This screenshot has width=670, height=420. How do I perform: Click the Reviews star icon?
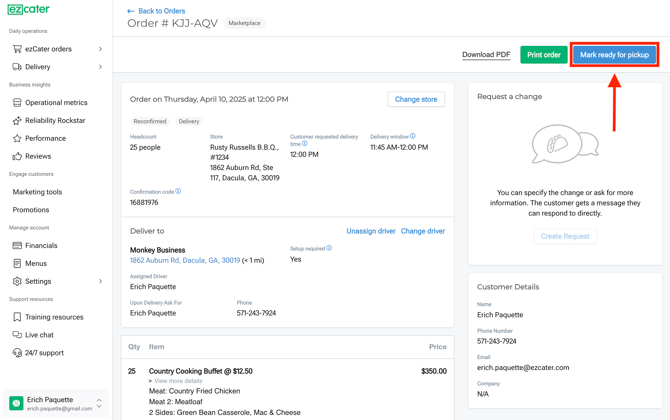pos(17,157)
